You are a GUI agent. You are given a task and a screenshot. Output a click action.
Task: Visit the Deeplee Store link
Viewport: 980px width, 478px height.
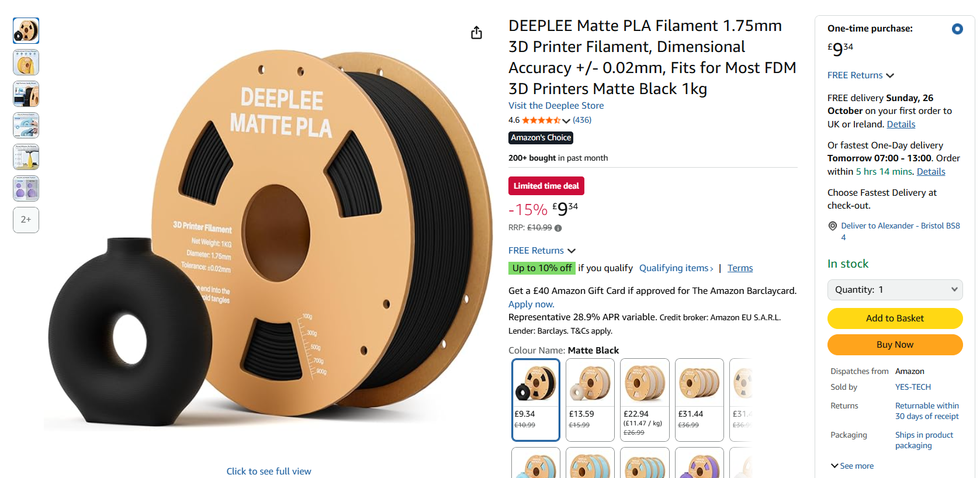point(556,106)
